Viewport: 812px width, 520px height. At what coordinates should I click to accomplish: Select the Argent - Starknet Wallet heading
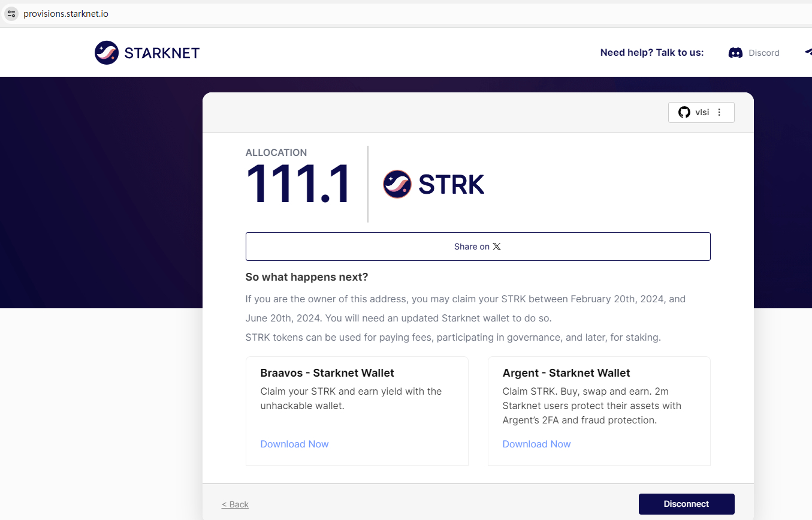(566, 373)
